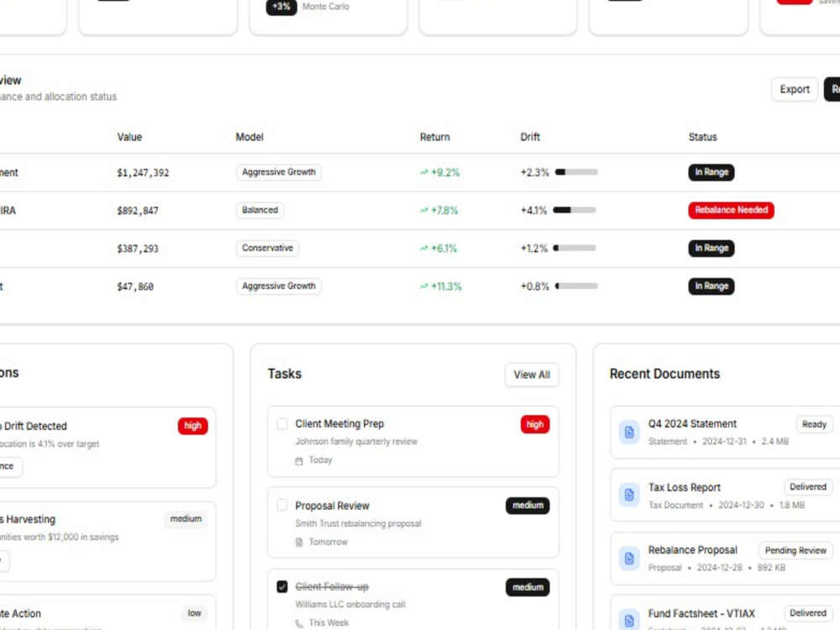Screen dimensions: 840x630
Task: Click the $892,847 value cell
Action: point(138,211)
